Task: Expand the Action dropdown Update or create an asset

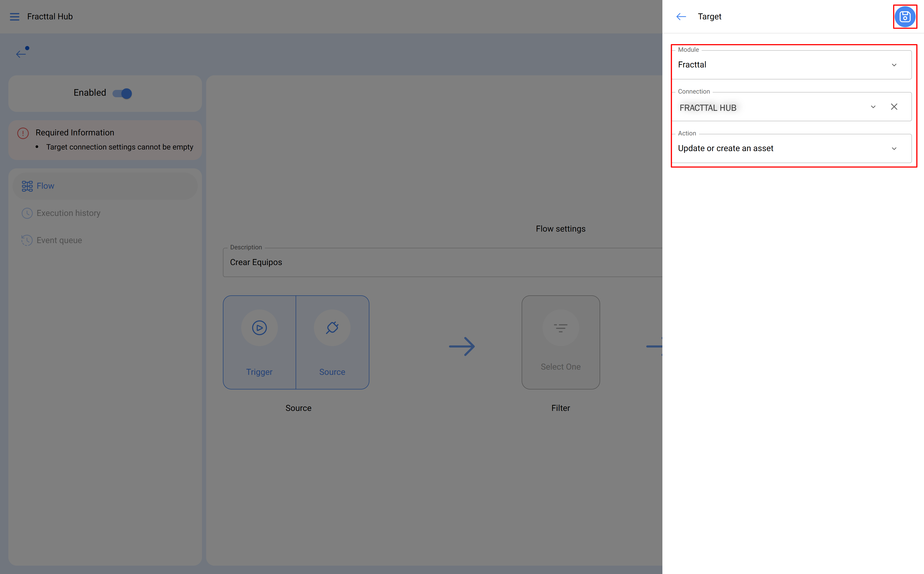Action: point(894,148)
